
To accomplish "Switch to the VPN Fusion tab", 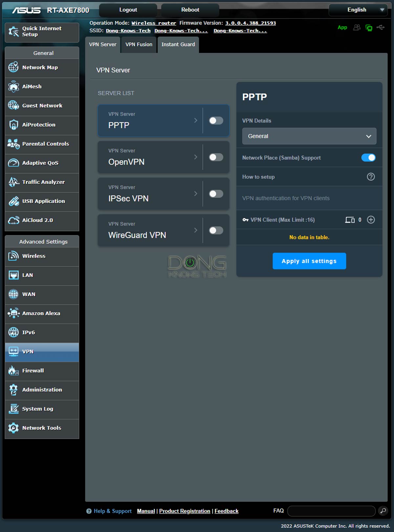I will point(139,45).
